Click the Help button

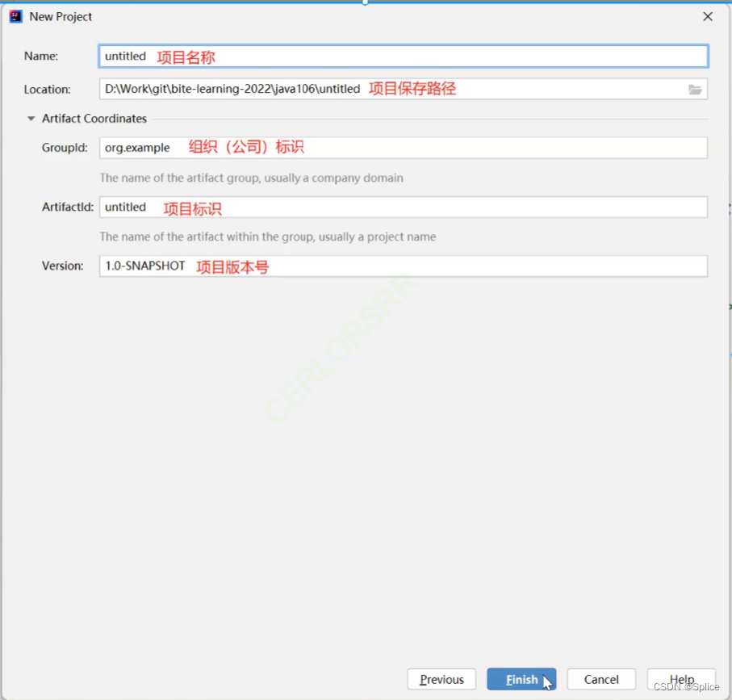tap(681, 679)
